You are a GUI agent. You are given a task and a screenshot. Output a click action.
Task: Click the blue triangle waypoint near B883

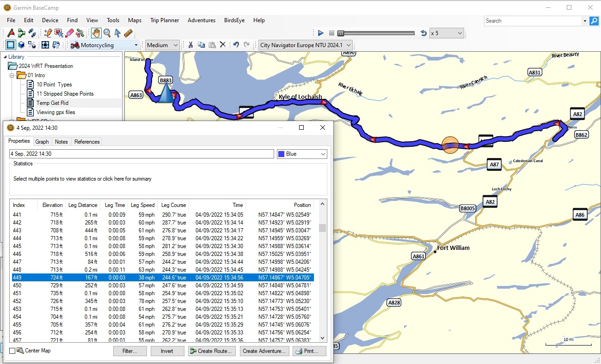pyautogui.click(x=165, y=93)
